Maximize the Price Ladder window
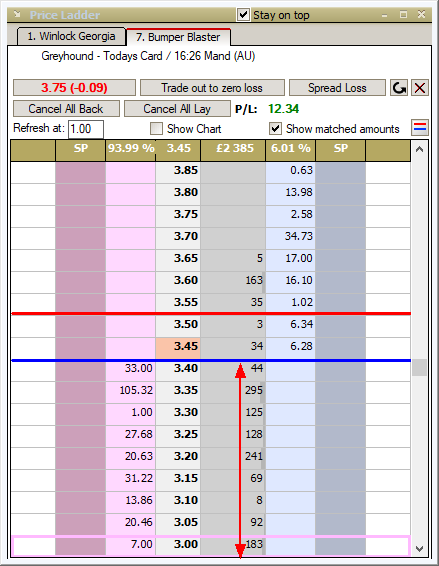 click(x=403, y=15)
